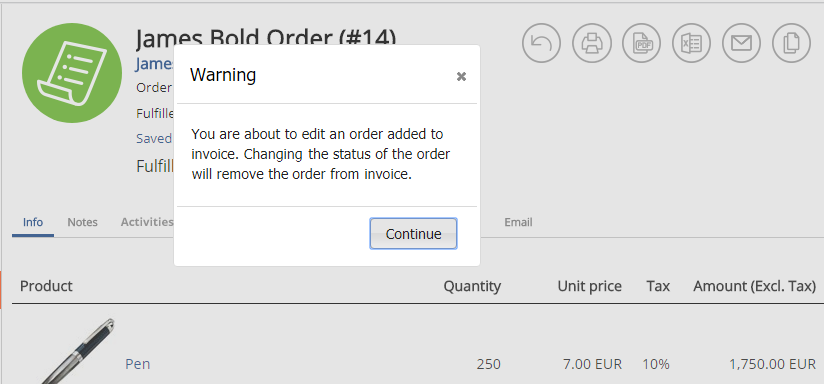This screenshot has height=384, width=824.
Task: Switch to the Info tab
Action: point(33,222)
